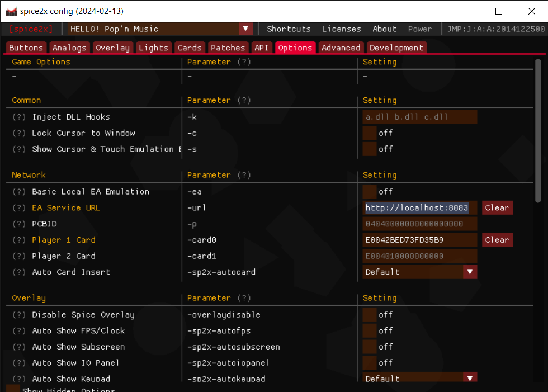Clear the Player 1 Card value
Image resolution: width=548 pixels, height=392 pixels.
(x=497, y=239)
